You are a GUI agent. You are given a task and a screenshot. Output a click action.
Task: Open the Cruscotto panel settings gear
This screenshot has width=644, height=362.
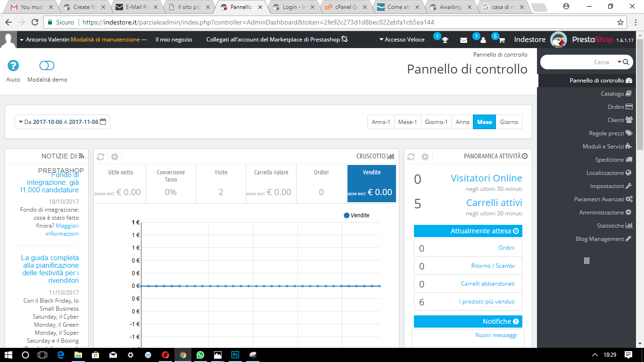(115, 156)
